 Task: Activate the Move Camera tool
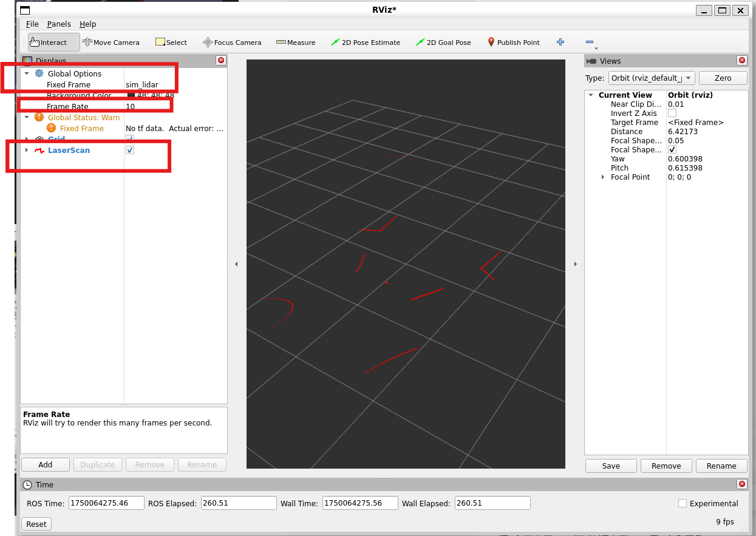tap(111, 42)
